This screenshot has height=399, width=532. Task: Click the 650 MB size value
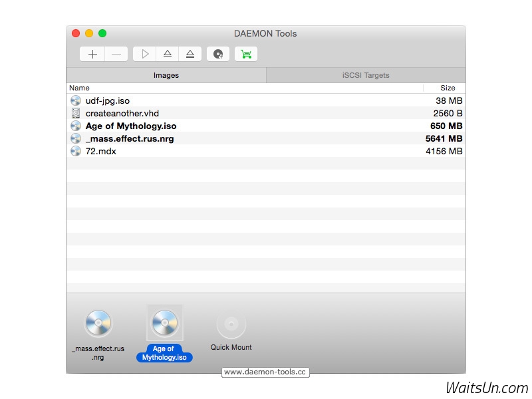click(x=446, y=126)
